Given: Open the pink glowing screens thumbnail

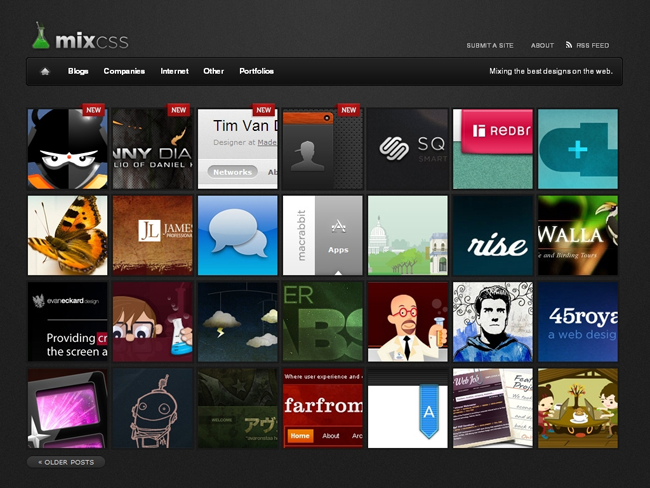Looking at the screenshot, I should 68,408.
